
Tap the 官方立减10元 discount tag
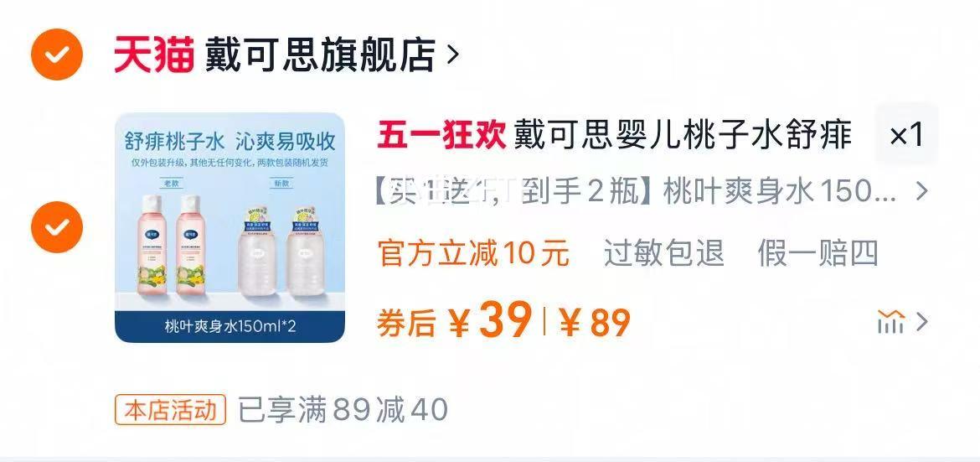coord(474,253)
